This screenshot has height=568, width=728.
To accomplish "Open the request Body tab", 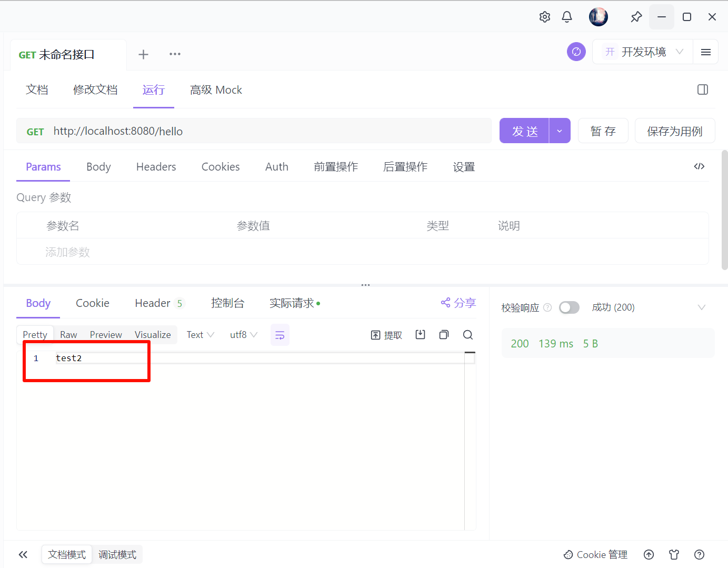I will click(x=98, y=167).
